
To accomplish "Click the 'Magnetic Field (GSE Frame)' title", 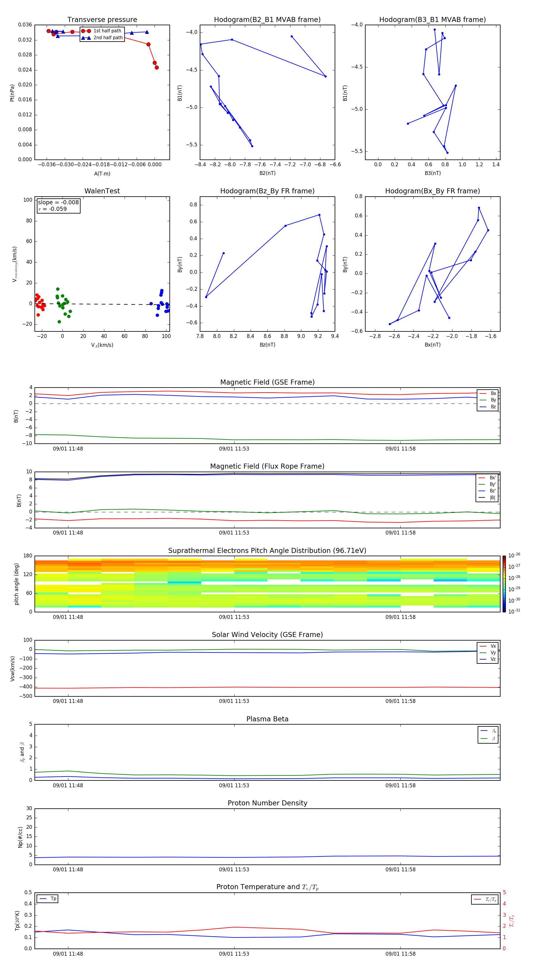I will tap(267, 382).
